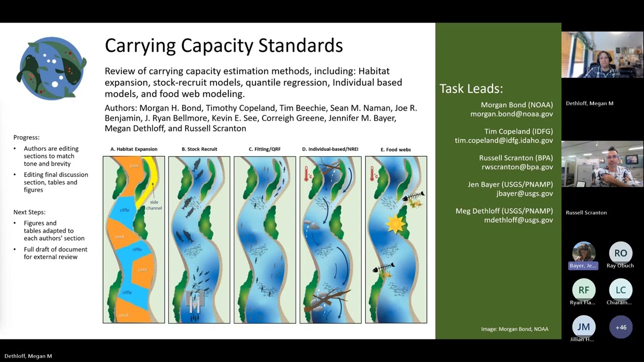
Task: Click the bullet 'Full draft of document for external review'
Action: pos(55,253)
